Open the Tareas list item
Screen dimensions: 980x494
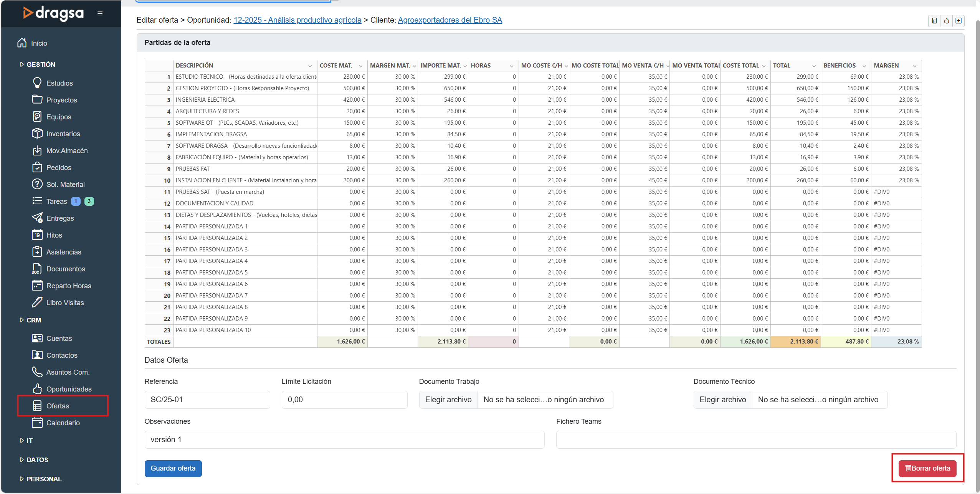click(x=56, y=201)
